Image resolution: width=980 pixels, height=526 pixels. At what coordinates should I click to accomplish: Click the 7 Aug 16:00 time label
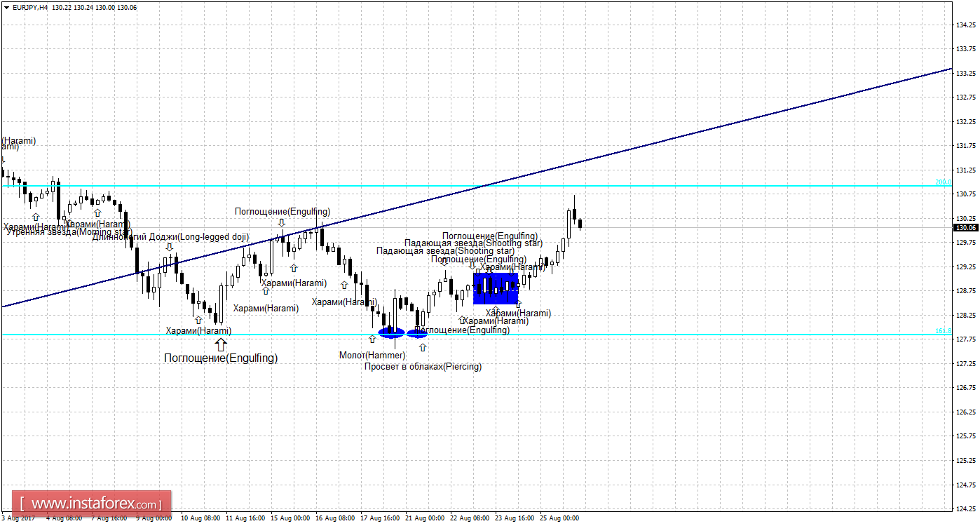[x=110, y=518]
